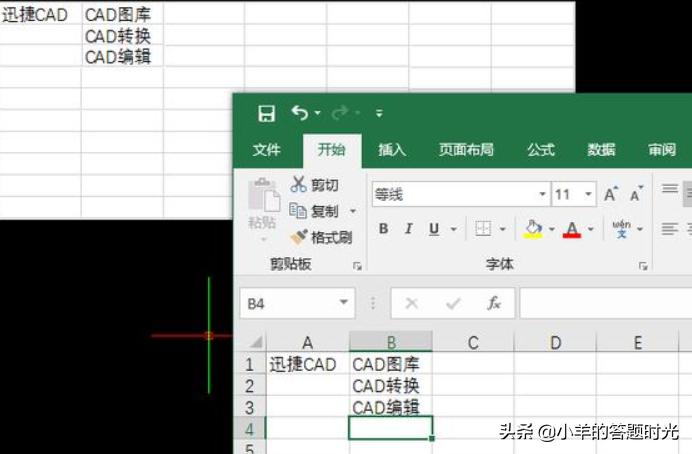This screenshot has width=692, height=454.
Task: Select column C header
Action: [473, 342]
